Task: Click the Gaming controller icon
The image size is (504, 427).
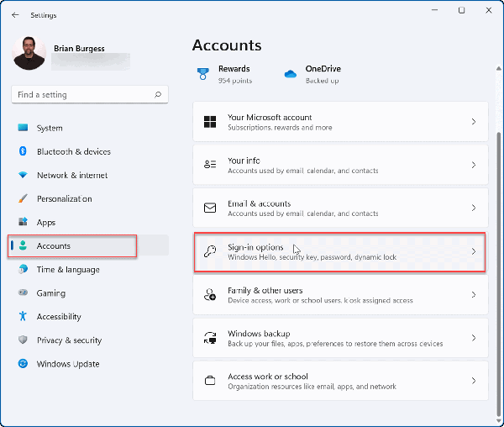Action: pos(23,293)
